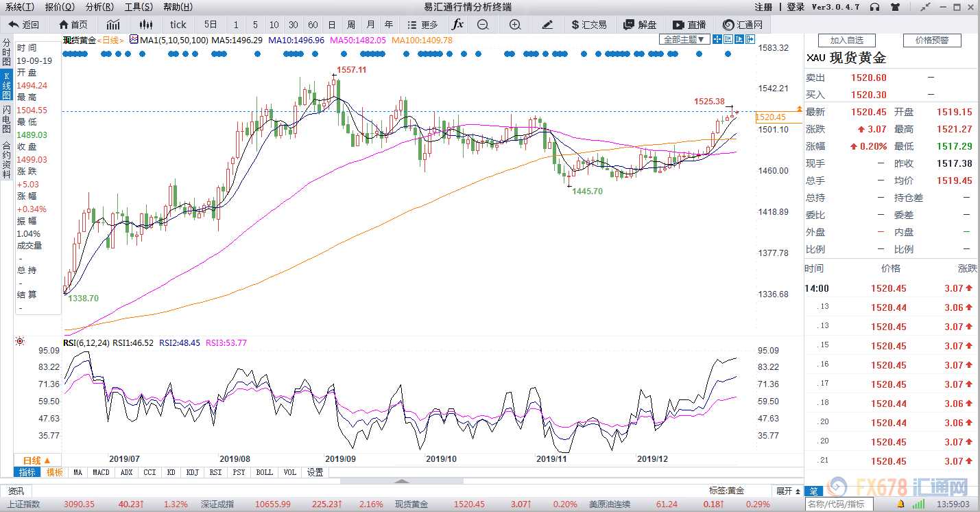Select the pencil drawing tool
The height and width of the screenshot is (512, 980).
[x=547, y=25]
